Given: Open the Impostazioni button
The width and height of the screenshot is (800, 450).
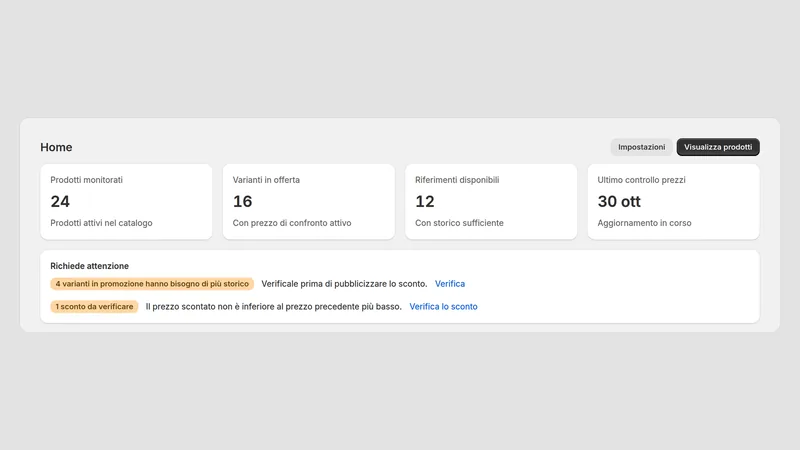Looking at the screenshot, I should coord(641,147).
